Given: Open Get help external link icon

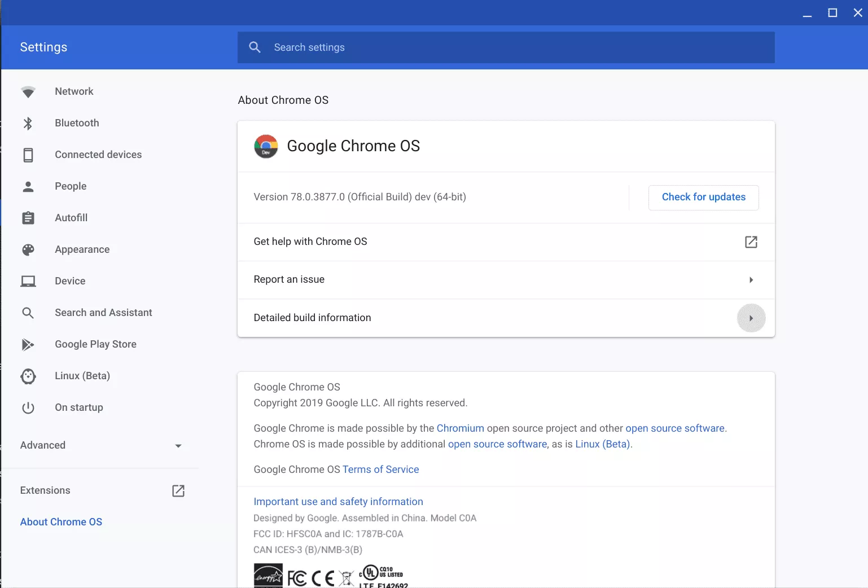Looking at the screenshot, I should click(751, 242).
